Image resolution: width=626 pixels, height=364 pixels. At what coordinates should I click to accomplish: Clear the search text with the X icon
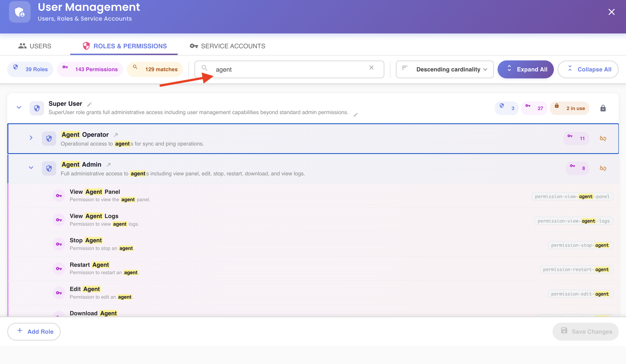[371, 68]
